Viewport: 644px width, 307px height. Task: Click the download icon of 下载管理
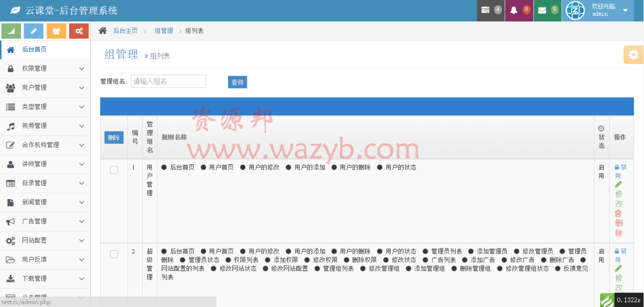10,279
